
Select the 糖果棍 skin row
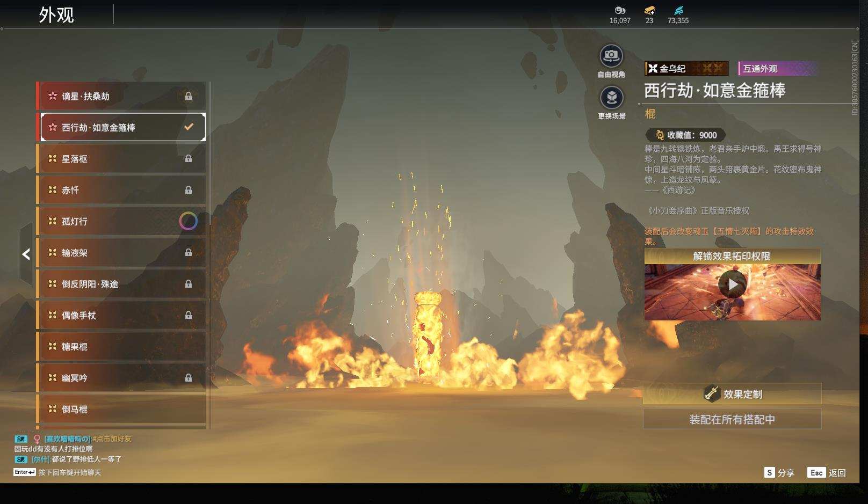[x=121, y=347]
